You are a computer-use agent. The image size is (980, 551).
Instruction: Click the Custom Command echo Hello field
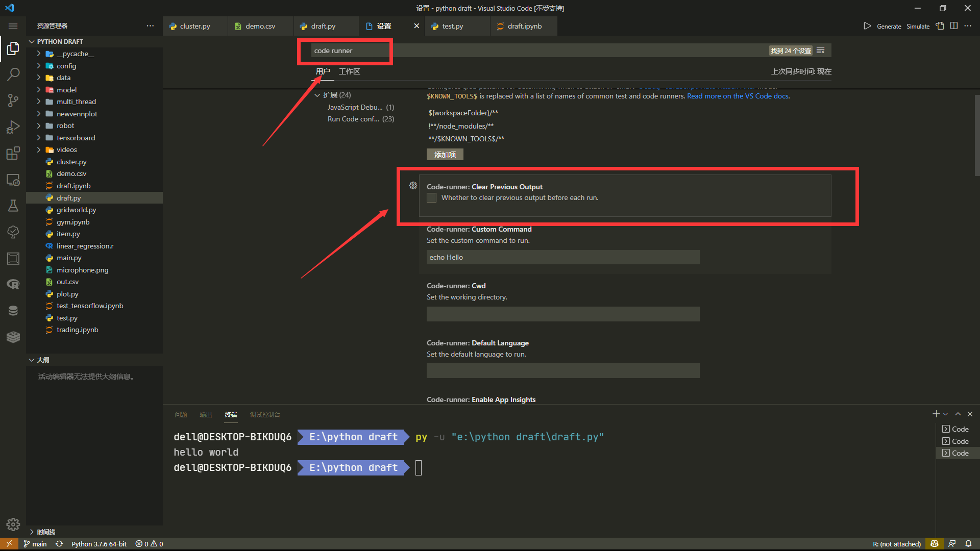click(x=562, y=257)
